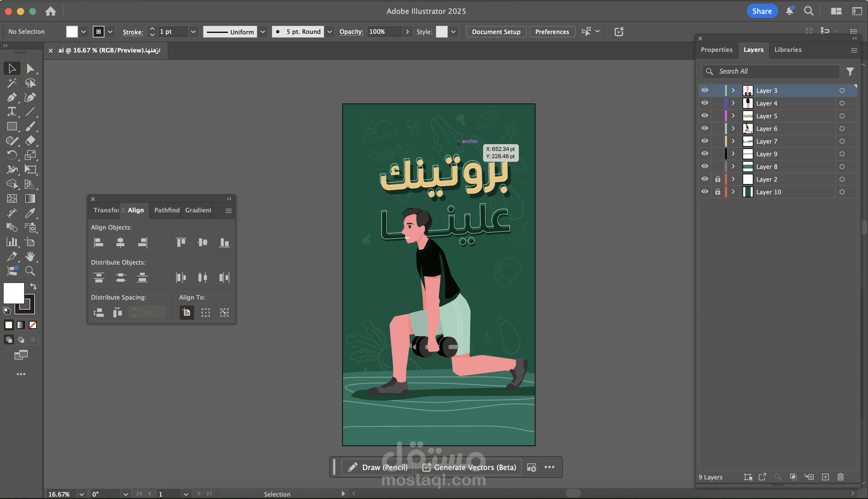This screenshot has width=868, height=499.
Task: Toggle visibility of Layer 8
Action: tap(705, 166)
